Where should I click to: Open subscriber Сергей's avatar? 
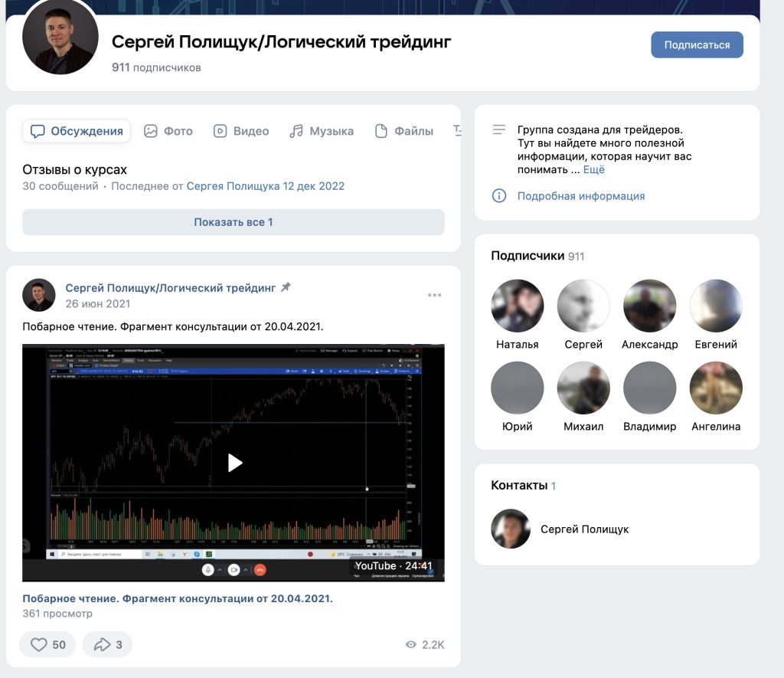(583, 306)
